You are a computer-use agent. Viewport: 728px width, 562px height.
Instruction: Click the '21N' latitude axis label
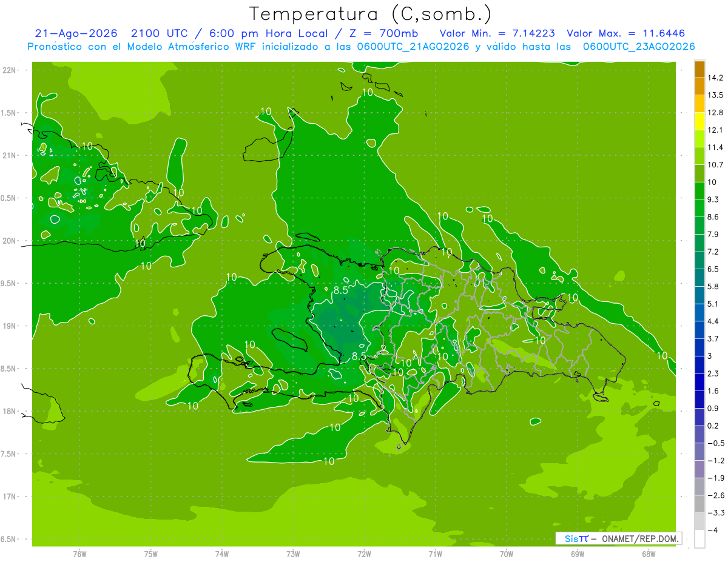(x=8, y=155)
